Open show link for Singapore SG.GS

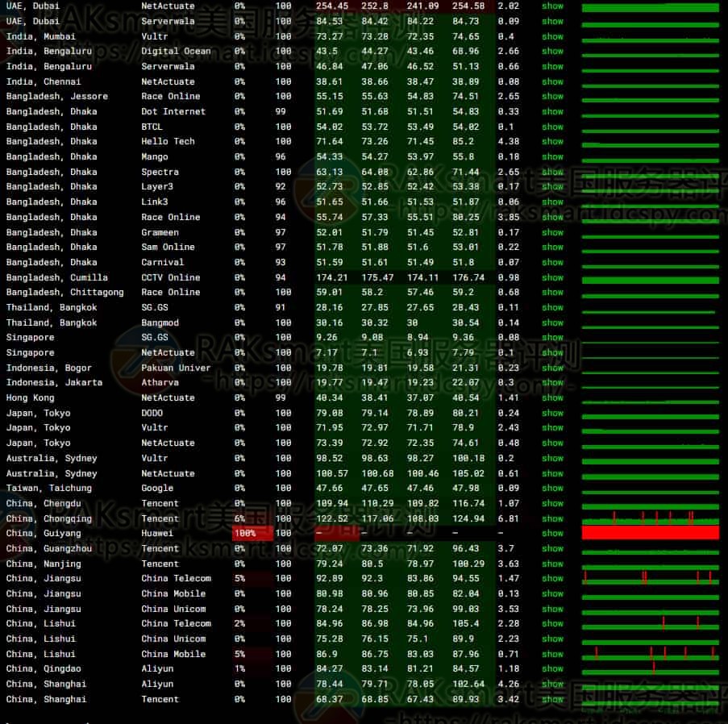click(552, 338)
